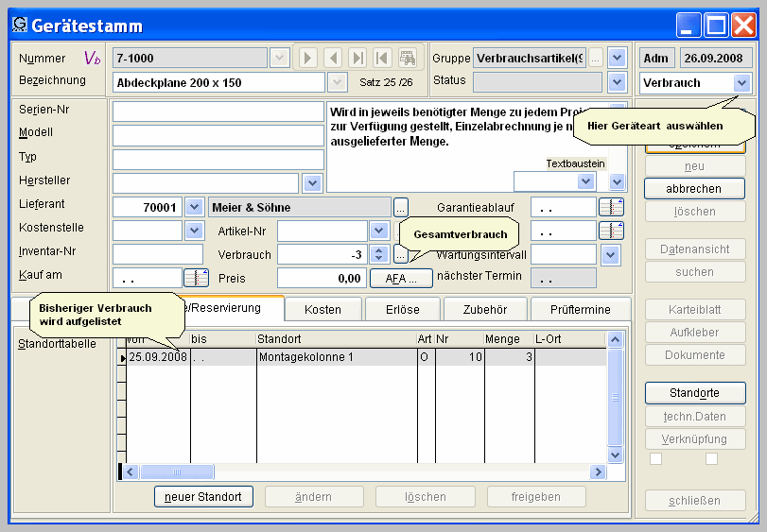Screen dimensions: 767x532
Task: Click the Verbrauch spinner arrows
Action: click(x=378, y=254)
